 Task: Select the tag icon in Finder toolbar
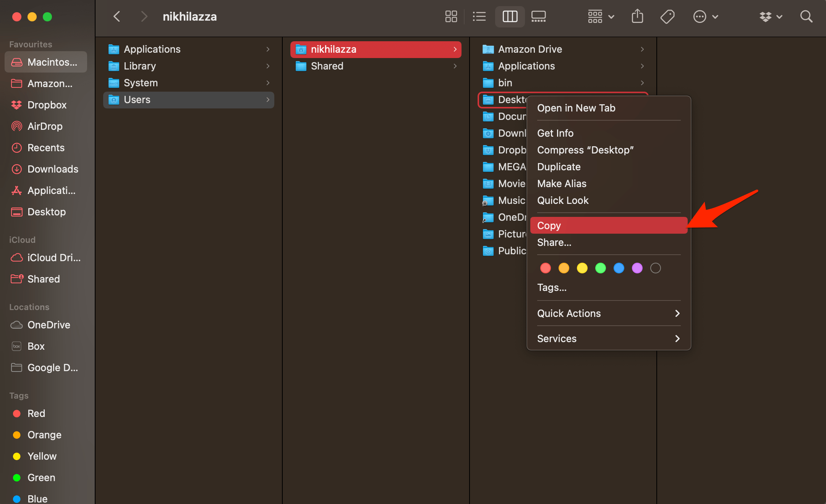click(666, 16)
